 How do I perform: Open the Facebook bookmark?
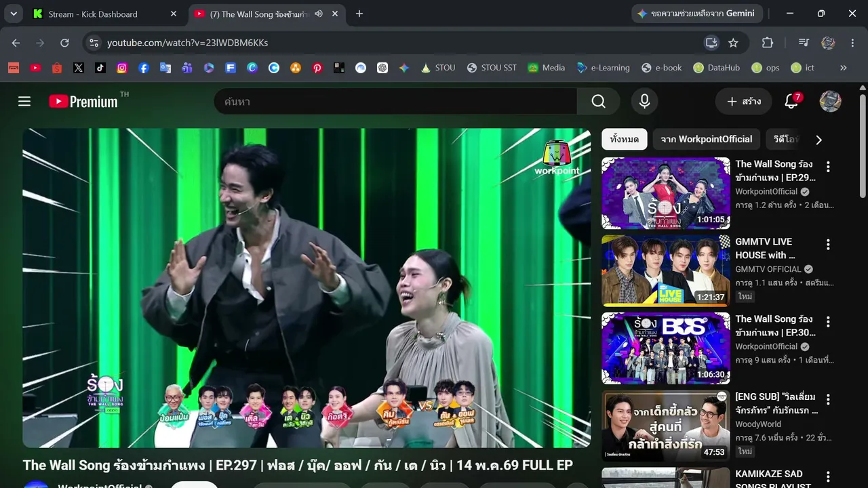[144, 68]
